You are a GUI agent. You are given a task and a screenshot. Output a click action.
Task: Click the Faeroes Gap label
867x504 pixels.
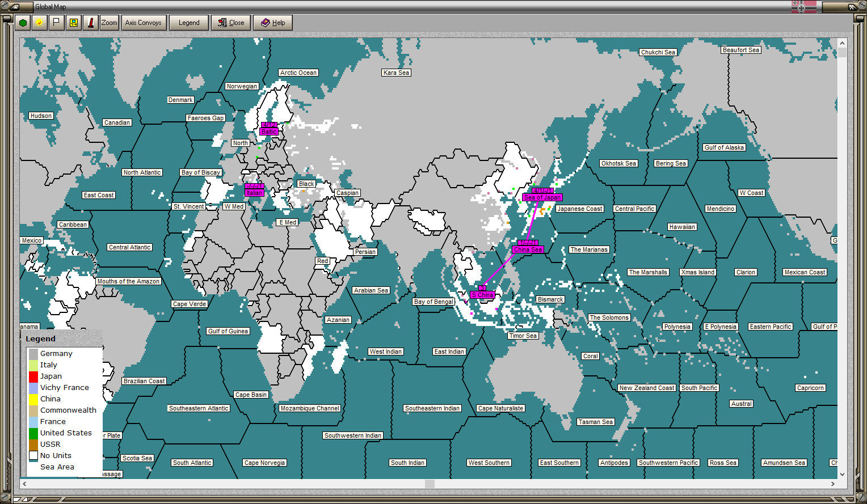(205, 118)
